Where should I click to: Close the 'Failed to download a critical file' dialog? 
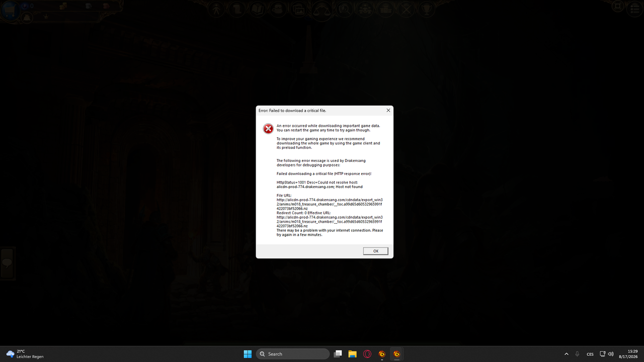[388, 110]
